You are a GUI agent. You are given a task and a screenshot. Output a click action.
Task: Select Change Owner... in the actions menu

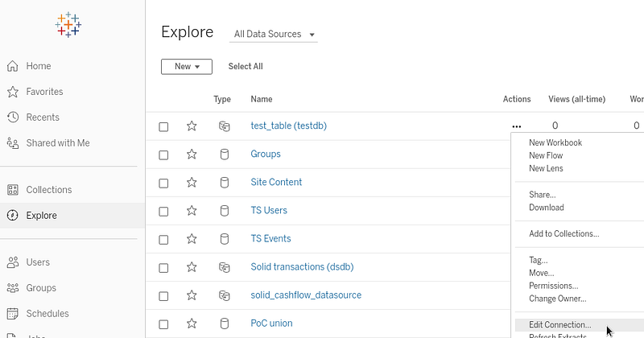pos(557,299)
